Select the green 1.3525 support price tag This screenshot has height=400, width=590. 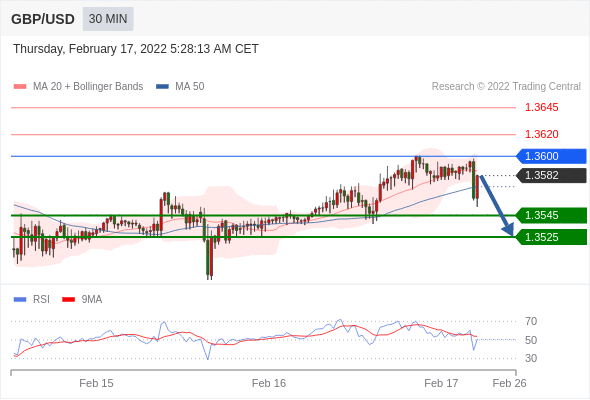(x=551, y=237)
